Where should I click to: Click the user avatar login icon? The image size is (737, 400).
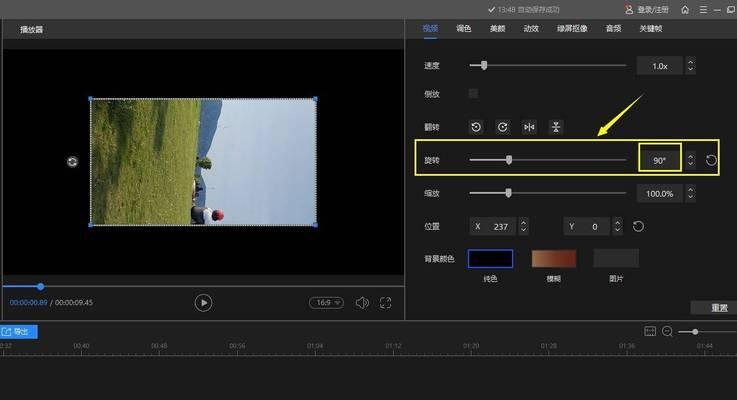[629, 9]
